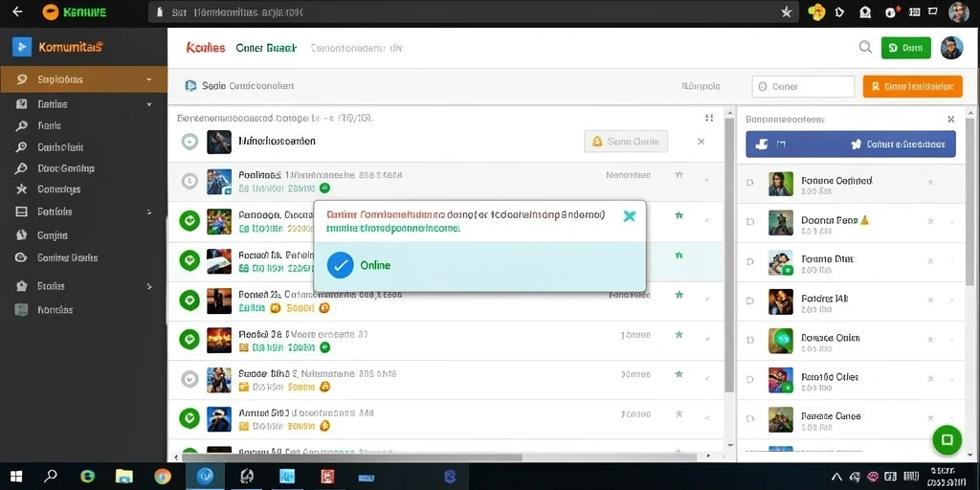Screen dimensions: 980x490
Task: Select the star-icon sidebar item
Action: (x=22, y=189)
